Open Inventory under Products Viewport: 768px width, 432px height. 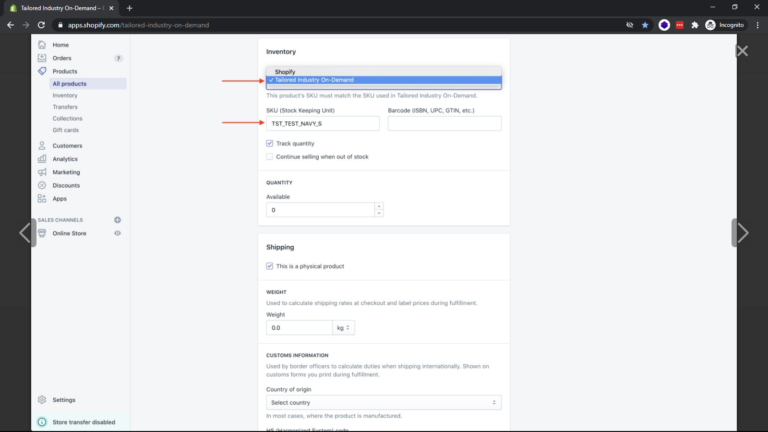point(65,95)
